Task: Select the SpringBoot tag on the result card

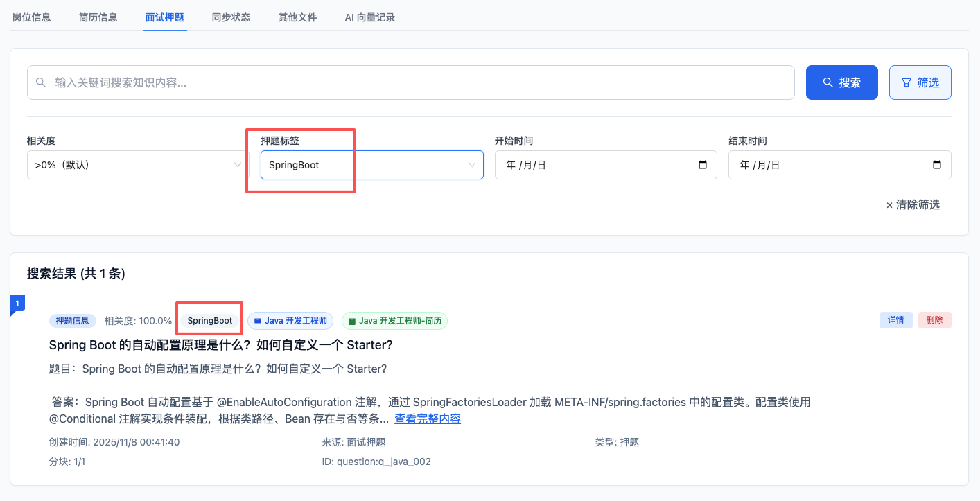Action: 209,320
